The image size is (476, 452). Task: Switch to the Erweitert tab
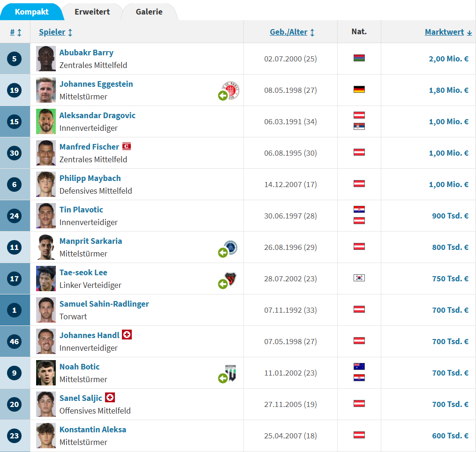click(x=92, y=12)
